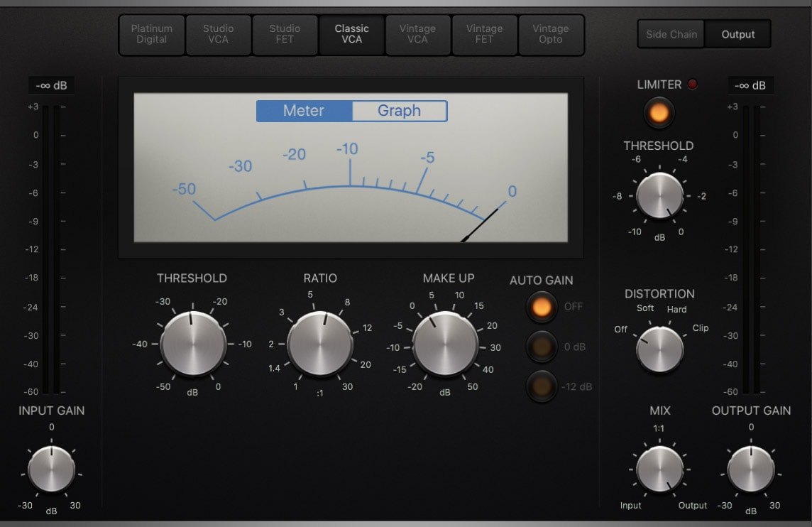Screen dimensions: 812x527
Task: Click the Limiter Threshold knob
Action: coord(659,196)
